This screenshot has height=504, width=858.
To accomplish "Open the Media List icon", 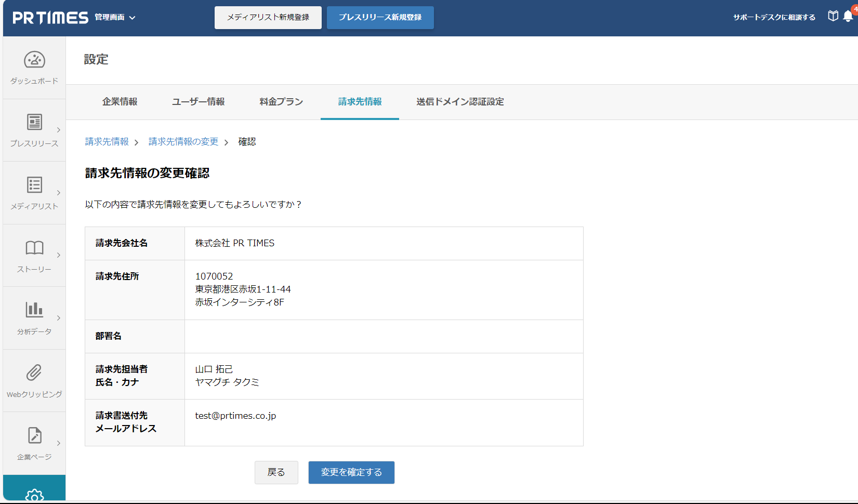I will pyautogui.click(x=34, y=185).
